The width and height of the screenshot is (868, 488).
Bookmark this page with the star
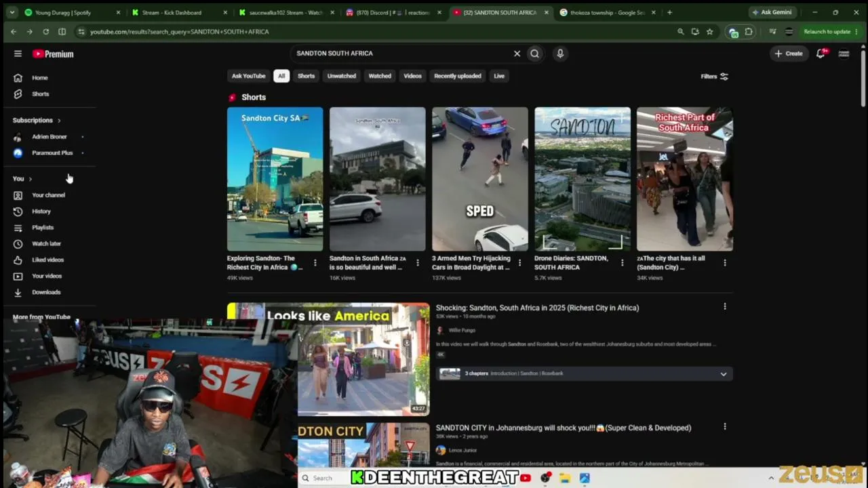point(709,32)
